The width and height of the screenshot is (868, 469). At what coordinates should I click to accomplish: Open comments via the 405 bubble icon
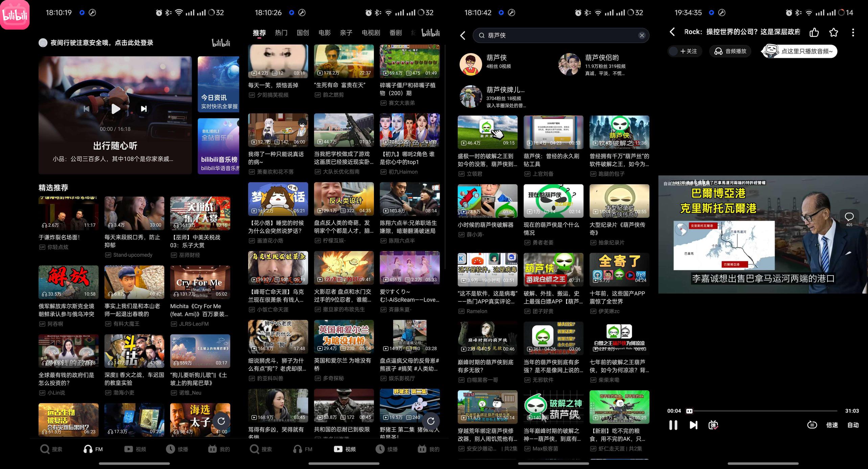tap(849, 219)
